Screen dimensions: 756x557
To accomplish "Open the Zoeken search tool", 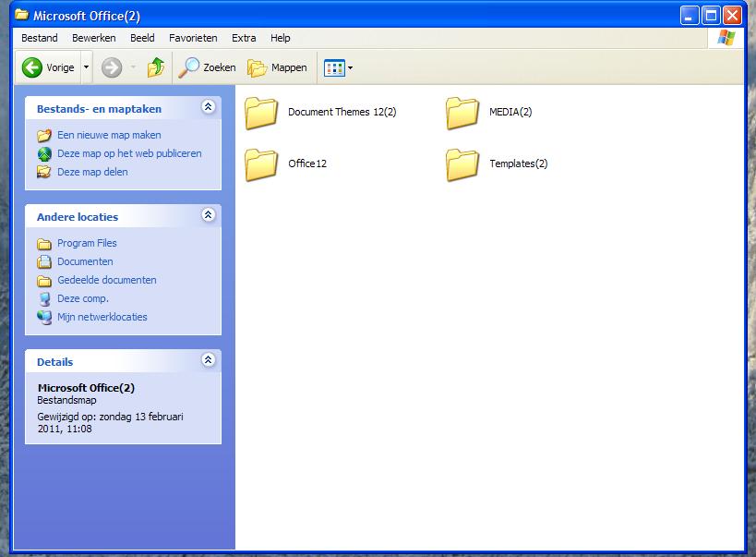I will (x=207, y=67).
